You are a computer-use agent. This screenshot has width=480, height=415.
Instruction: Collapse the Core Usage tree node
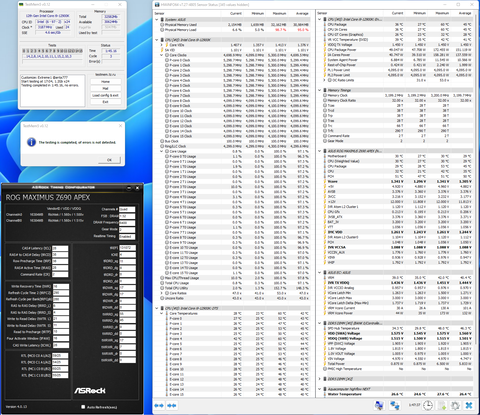(162, 151)
